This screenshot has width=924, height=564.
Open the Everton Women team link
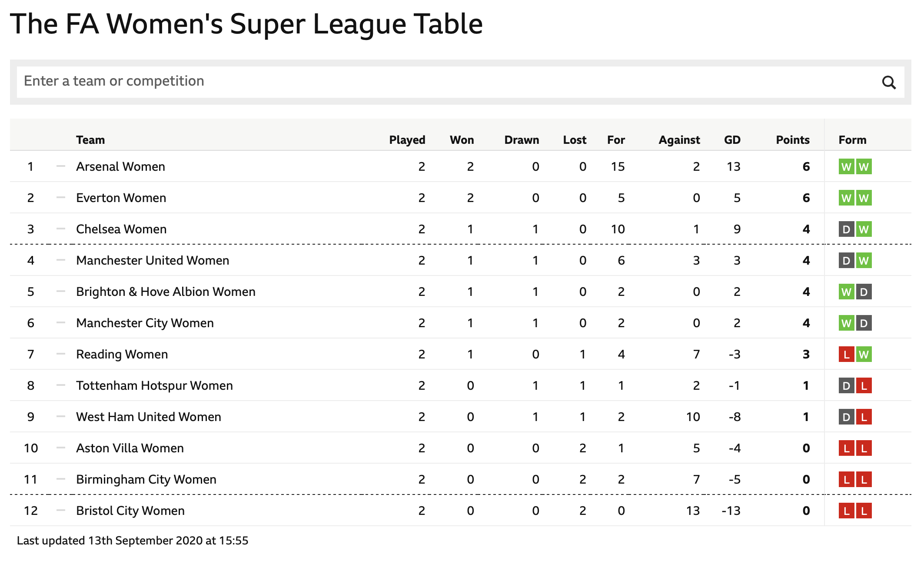coord(121,198)
